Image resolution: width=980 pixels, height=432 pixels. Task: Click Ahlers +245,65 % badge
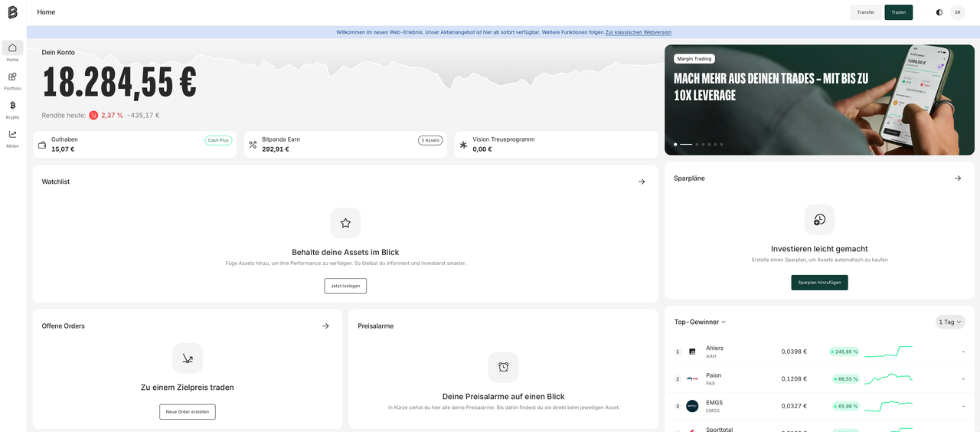coord(844,352)
